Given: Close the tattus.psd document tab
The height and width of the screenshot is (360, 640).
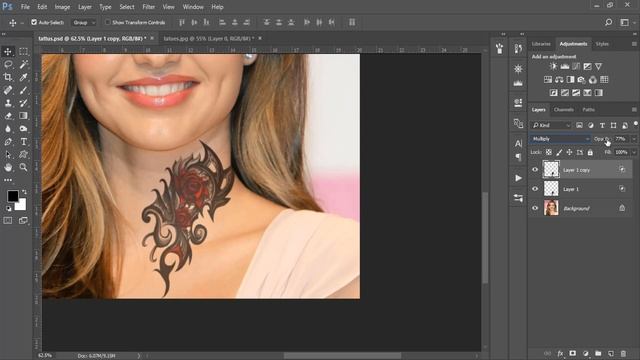Looking at the screenshot, I should coord(152,38).
